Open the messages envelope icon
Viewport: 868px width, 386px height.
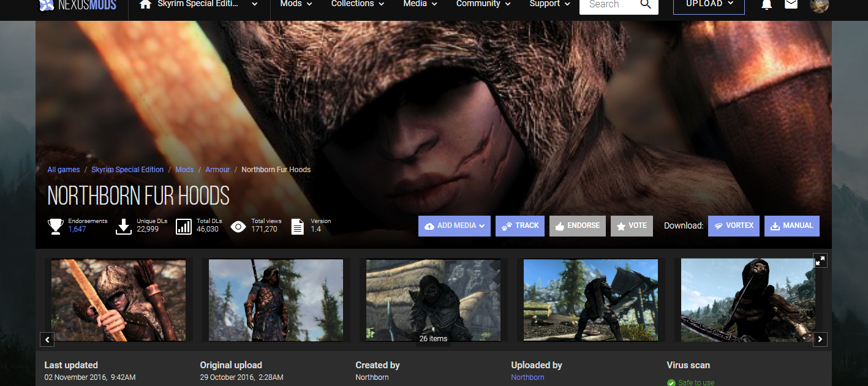pos(791,5)
